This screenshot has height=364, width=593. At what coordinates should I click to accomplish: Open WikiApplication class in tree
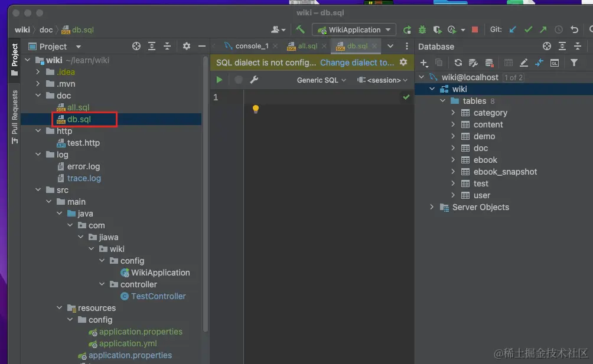160,273
